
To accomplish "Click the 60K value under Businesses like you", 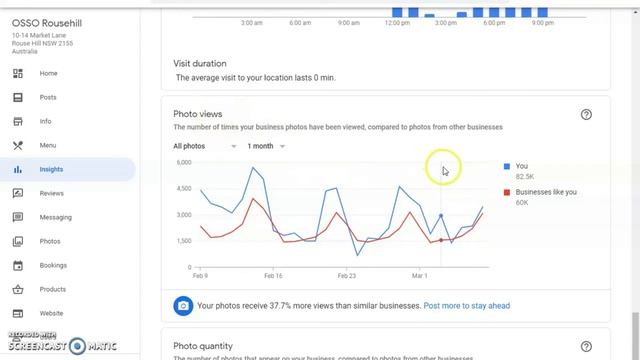I will tap(522, 203).
